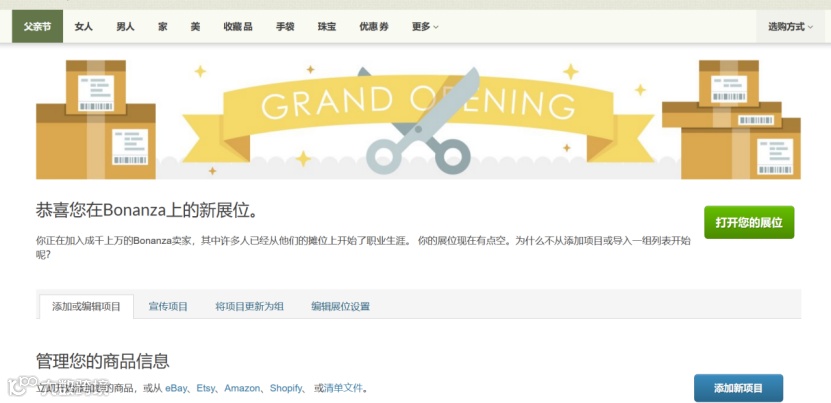Expand the 更多 dropdown menu
This screenshot has width=831, height=403.
(x=425, y=27)
